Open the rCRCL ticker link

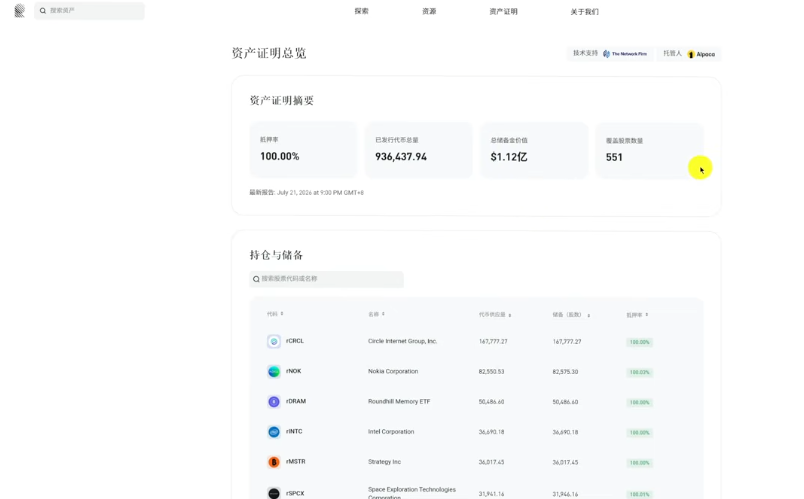[295, 341]
